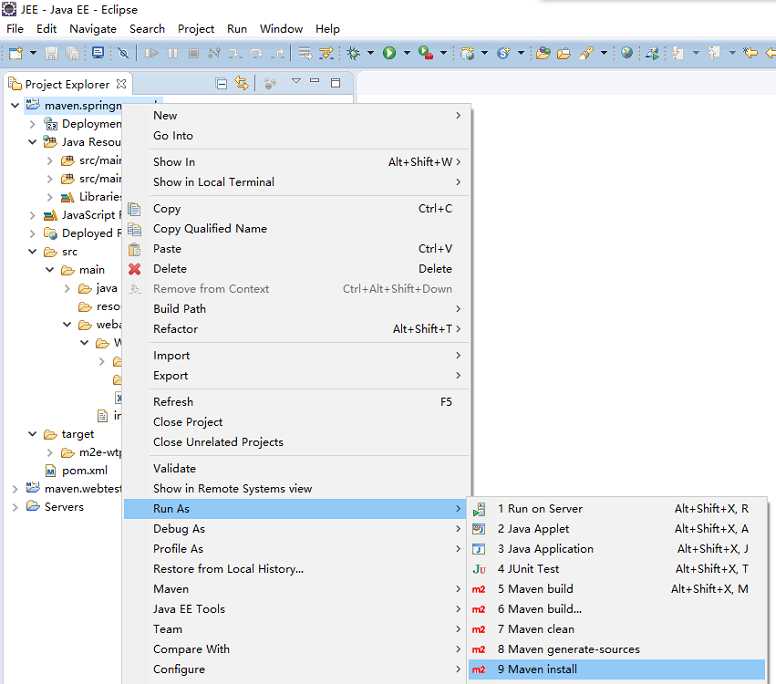This screenshot has width=776, height=684.
Task: Open the dropdown arrow next to Debug button
Action: coord(370,52)
